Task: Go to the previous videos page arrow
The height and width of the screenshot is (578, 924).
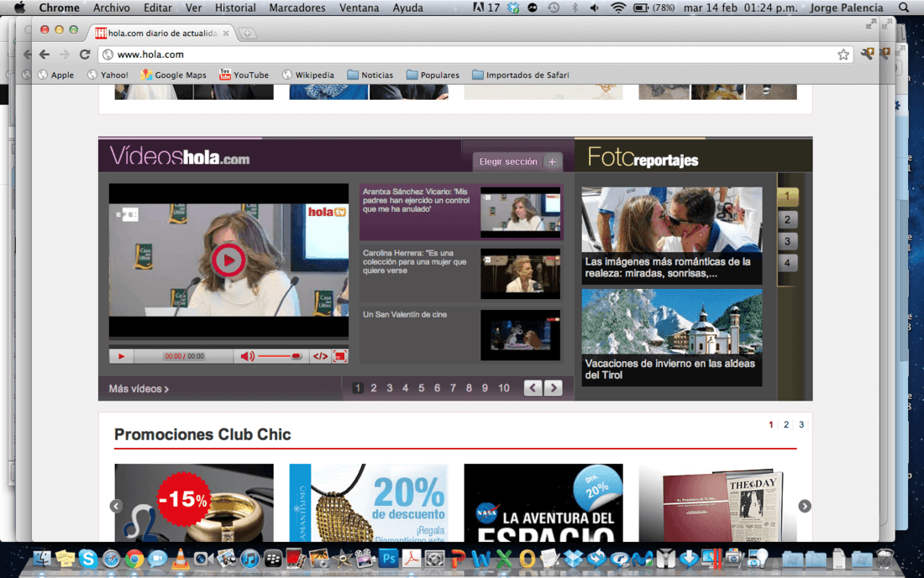Action: coord(533,387)
